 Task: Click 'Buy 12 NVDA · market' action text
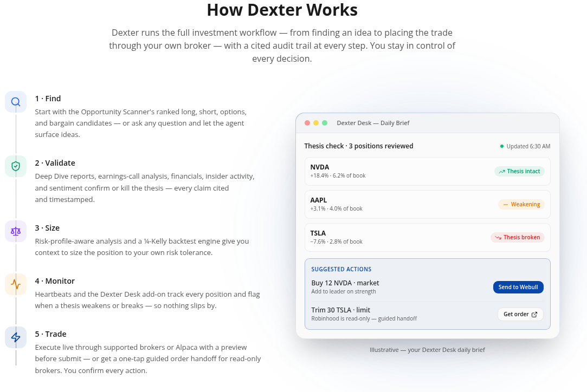pos(345,283)
